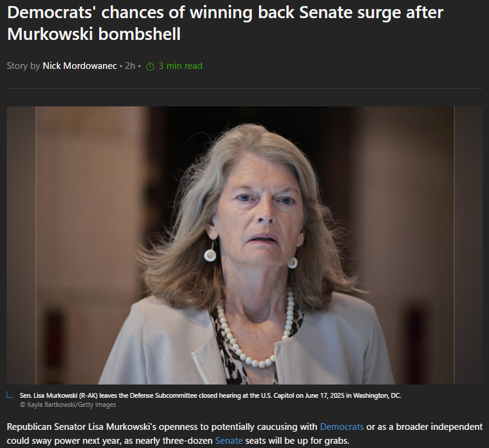
Task: Open the Lisa Murkowski photo
Action: [x=245, y=245]
